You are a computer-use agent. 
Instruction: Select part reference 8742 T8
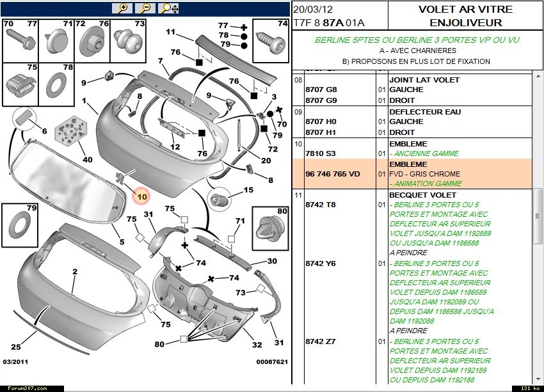point(321,205)
